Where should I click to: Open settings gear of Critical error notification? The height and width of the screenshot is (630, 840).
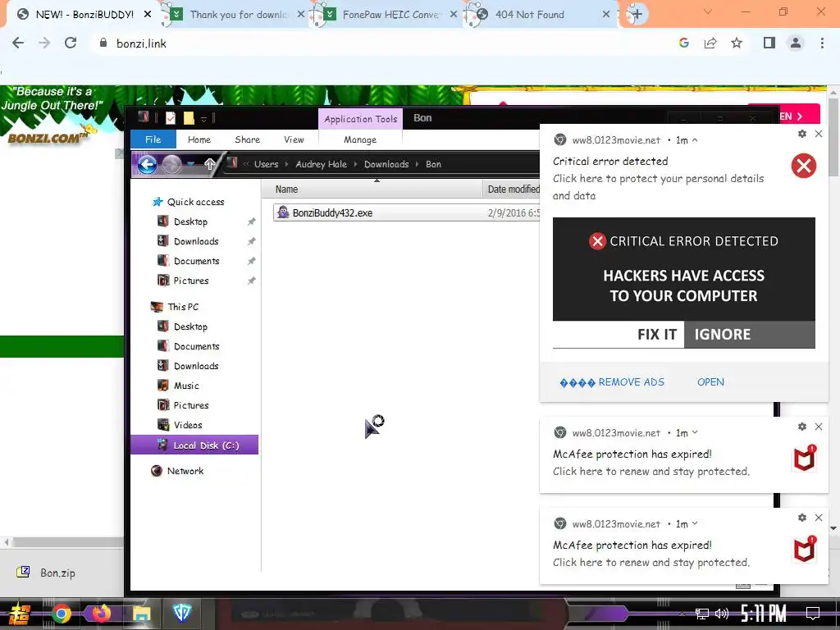click(x=802, y=134)
